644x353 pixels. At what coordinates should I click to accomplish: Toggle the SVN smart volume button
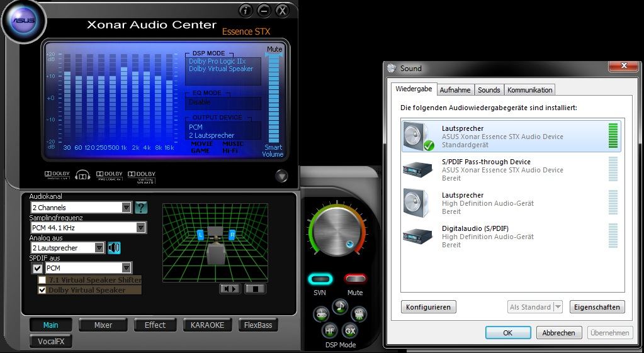point(320,279)
